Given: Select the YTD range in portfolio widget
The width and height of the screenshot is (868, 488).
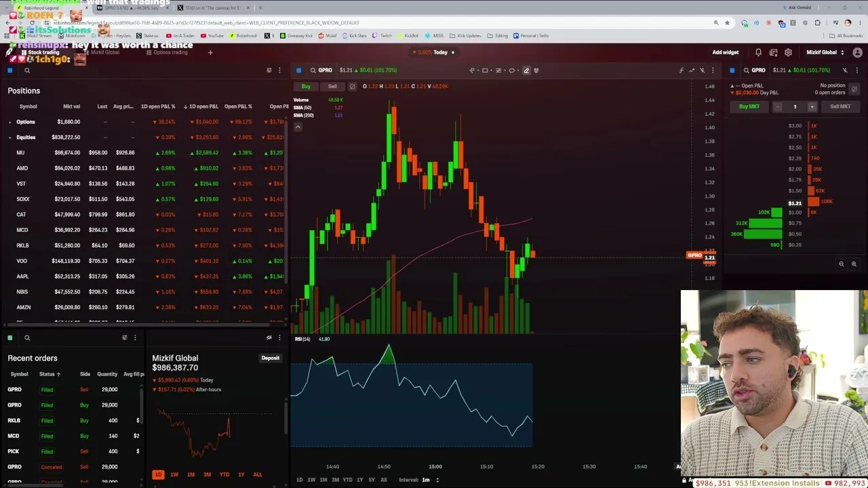Looking at the screenshot, I should click(224, 474).
